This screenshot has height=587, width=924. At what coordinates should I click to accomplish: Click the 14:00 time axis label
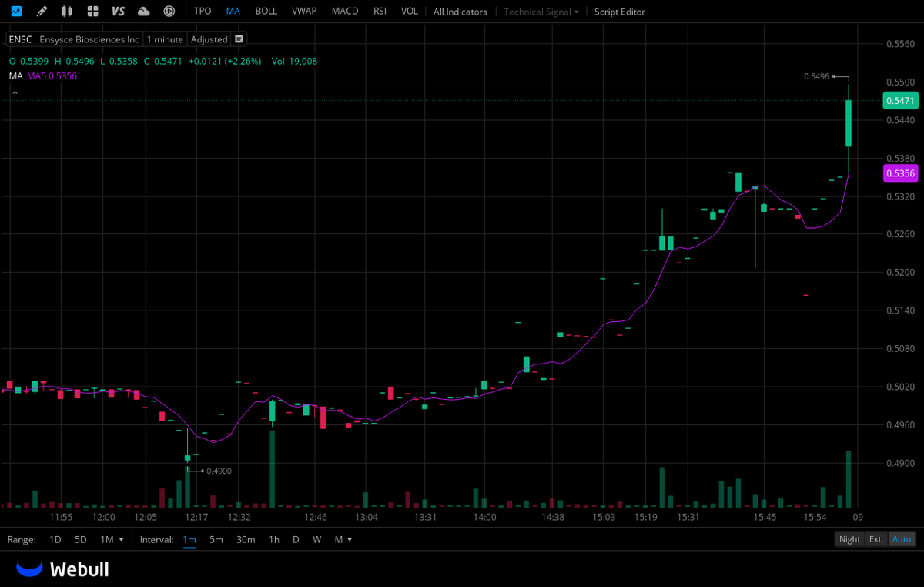[x=484, y=517]
